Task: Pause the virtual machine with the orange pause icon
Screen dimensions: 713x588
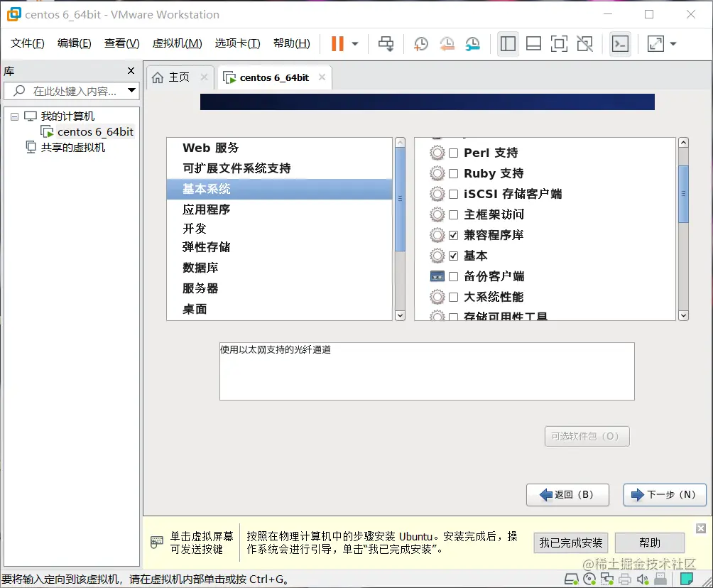Action: [x=337, y=43]
